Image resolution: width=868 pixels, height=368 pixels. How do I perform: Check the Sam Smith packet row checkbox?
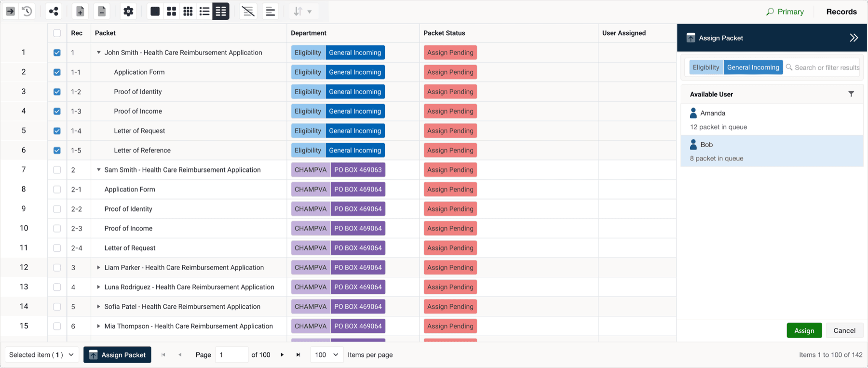[57, 170]
